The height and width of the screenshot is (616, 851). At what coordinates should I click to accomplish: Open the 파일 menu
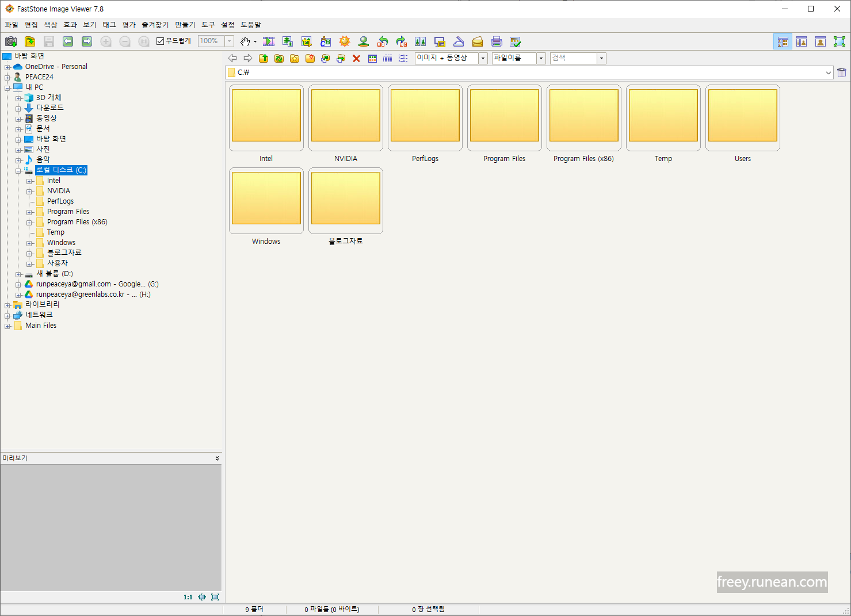click(12, 25)
